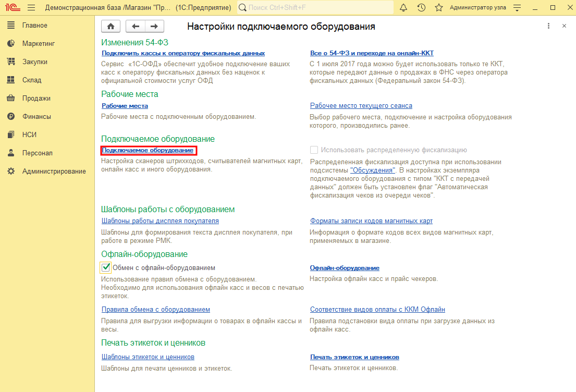Open link Соответствие видов оплаты с ККМ Офлайн
The image size is (576, 392).
pyautogui.click(x=377, y=309)
